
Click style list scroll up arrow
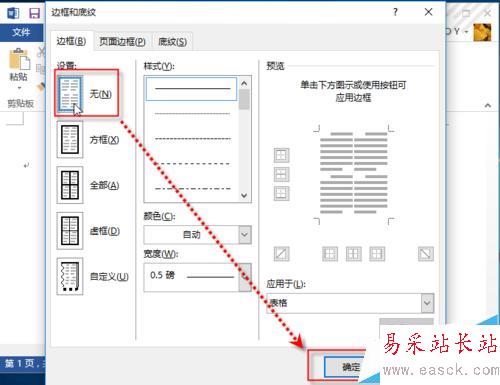pyautogui.click(x=244, y=83)
